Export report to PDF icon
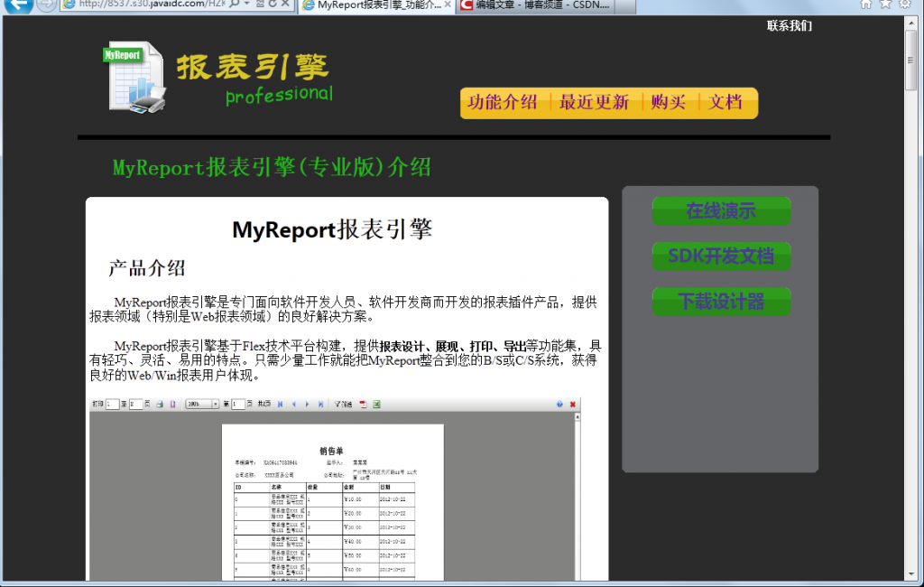 click(363, 404)
